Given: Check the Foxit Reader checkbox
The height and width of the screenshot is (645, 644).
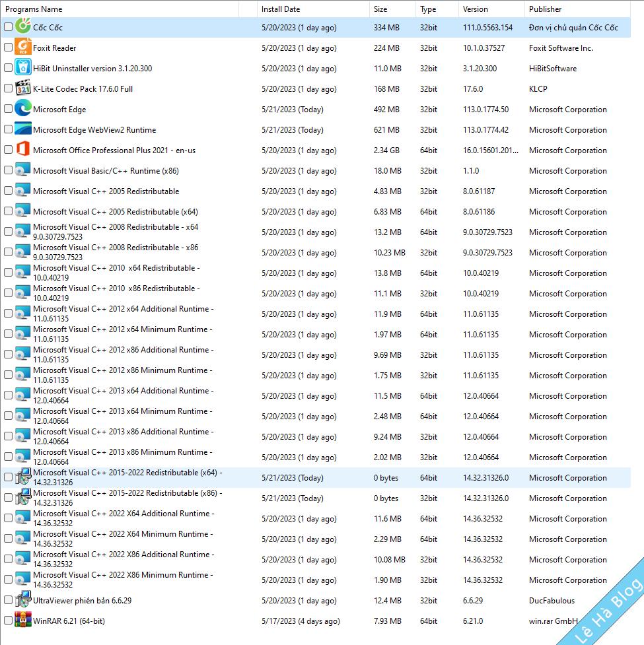Looking at the screenshot, I should pyautogui.click(x=8, y=48).
